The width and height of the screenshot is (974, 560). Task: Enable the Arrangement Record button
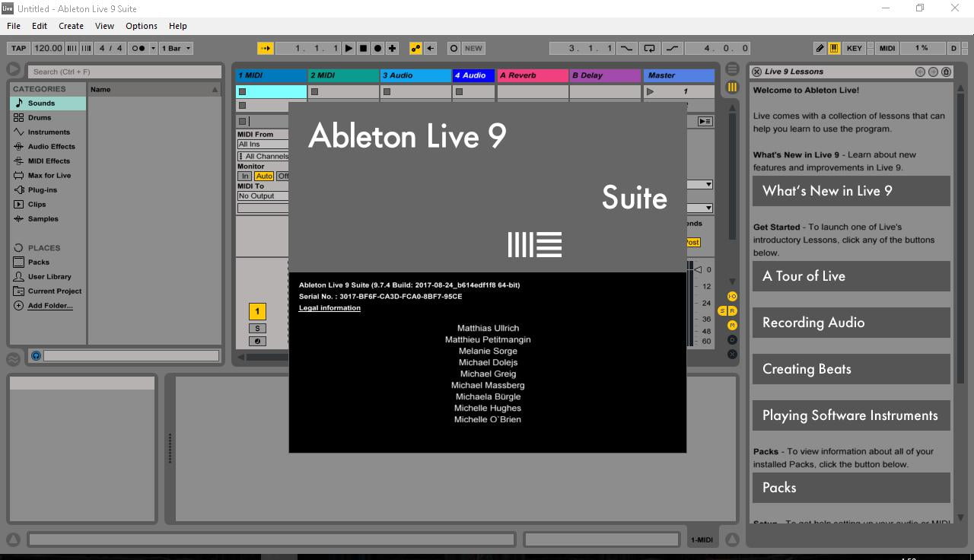pyautogui.click(x=377, y=48)
